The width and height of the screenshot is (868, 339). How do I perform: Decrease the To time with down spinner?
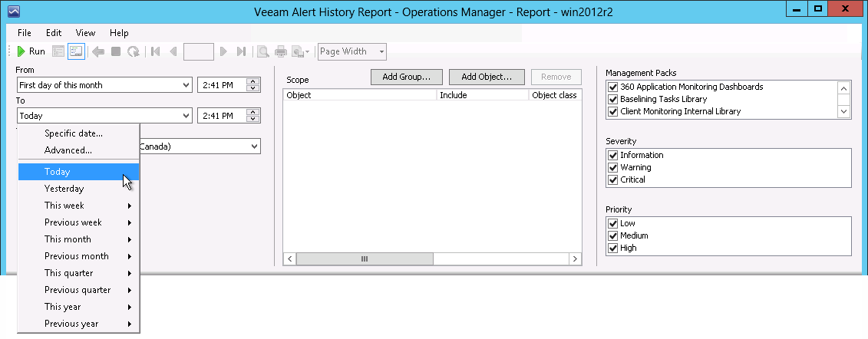(x=253, y=120)
